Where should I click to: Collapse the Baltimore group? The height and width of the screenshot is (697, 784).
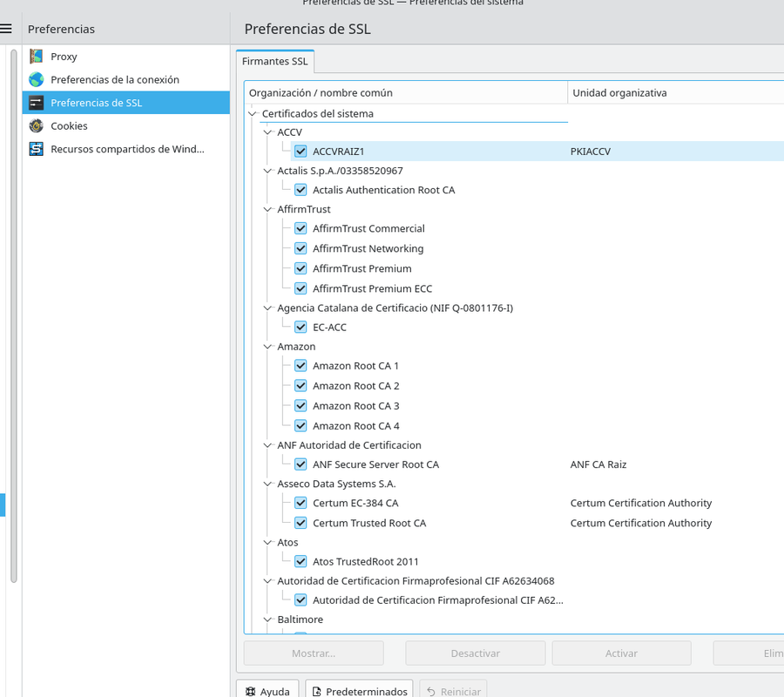click(268, 619)
